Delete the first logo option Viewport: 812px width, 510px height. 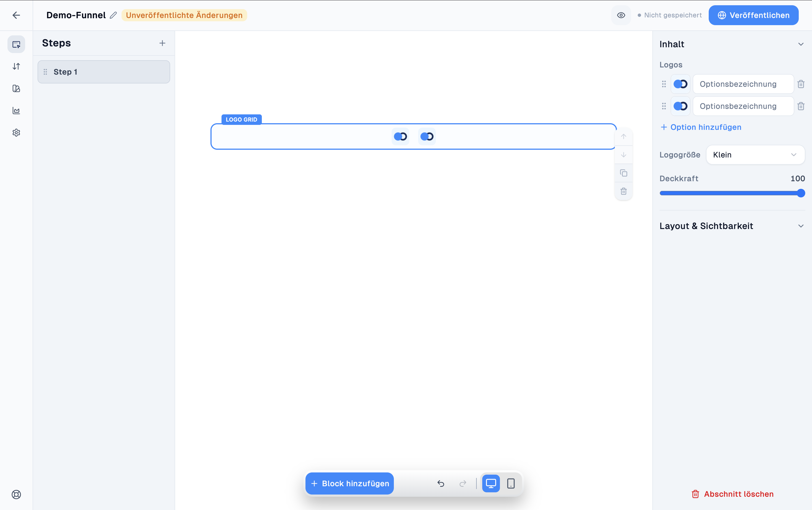[801, 84]
